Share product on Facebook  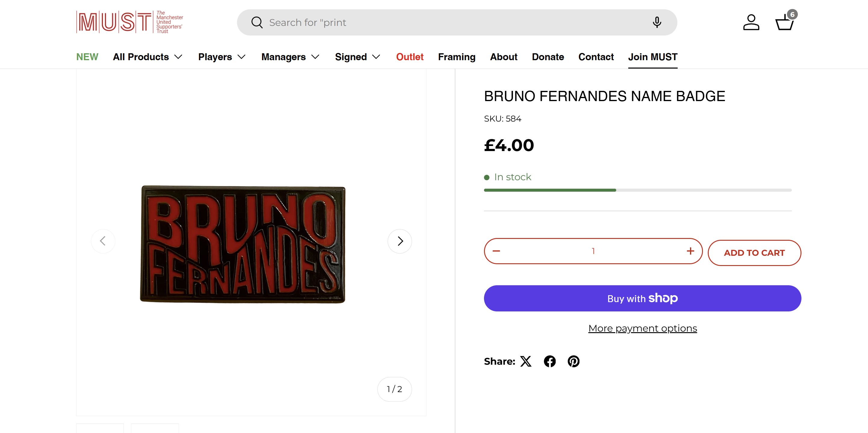pos(550,361)
